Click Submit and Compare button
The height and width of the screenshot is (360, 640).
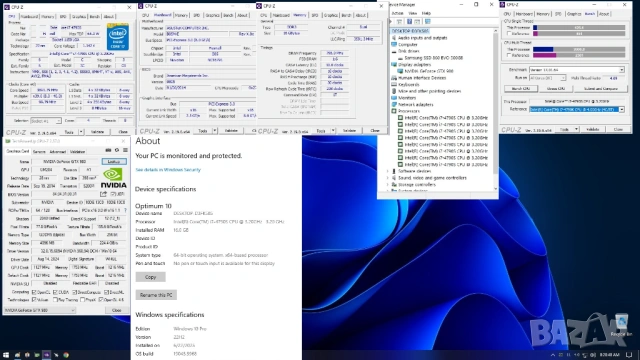[600, 89]
